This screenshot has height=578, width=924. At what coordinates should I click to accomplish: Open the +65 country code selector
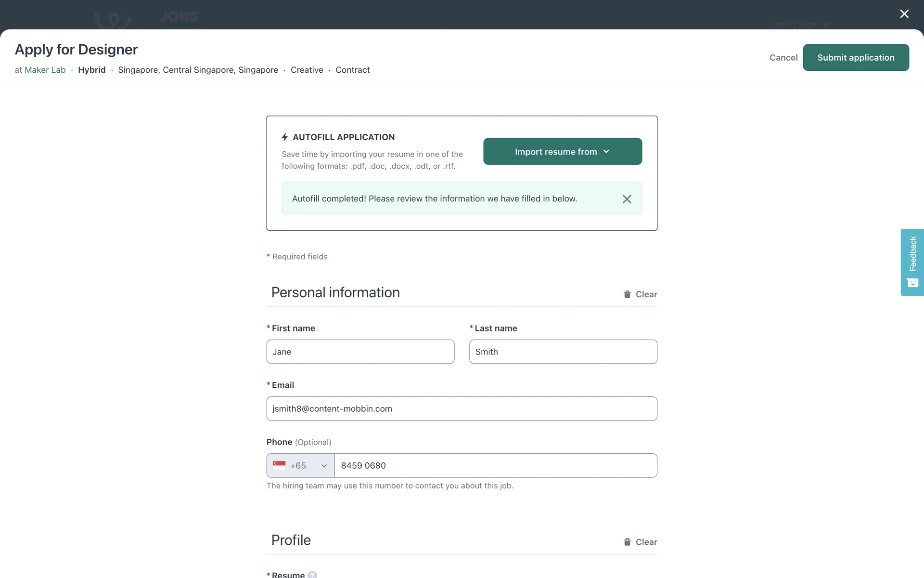(300, 466)
